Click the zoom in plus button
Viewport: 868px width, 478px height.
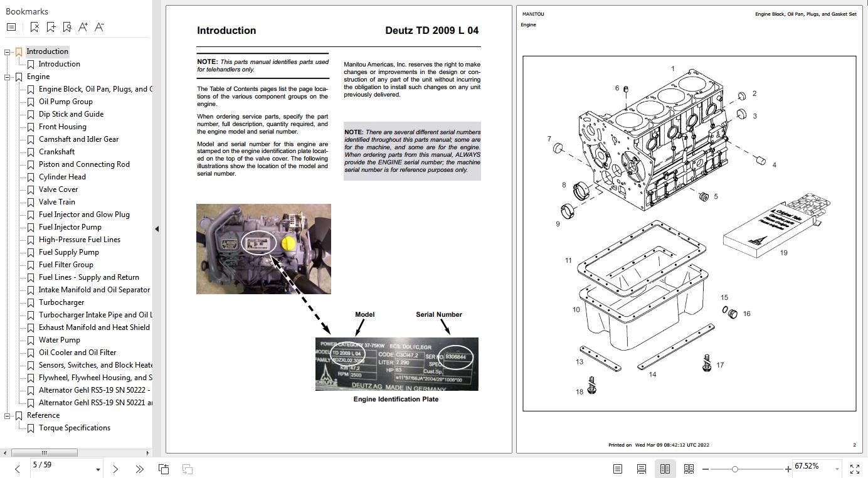click(x=788, y=469)
